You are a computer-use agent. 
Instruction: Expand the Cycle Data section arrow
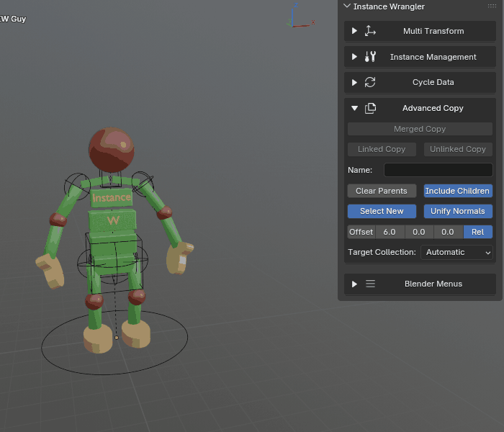point(354,82)
